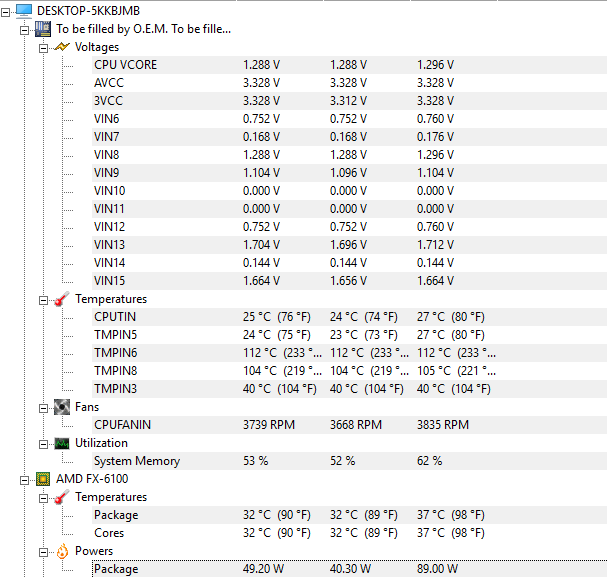Image resolution: width=607 pixels, height=577 pixels.
Task: Collapse the motherboard Temperatures section
Action: point(43,301)
